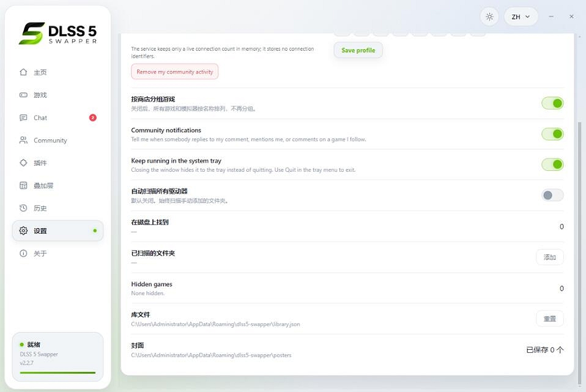This screenshot has width=586, height=392.
Task: Close the DLSS 5 Swapper window
Action: (x=571, y=17)
